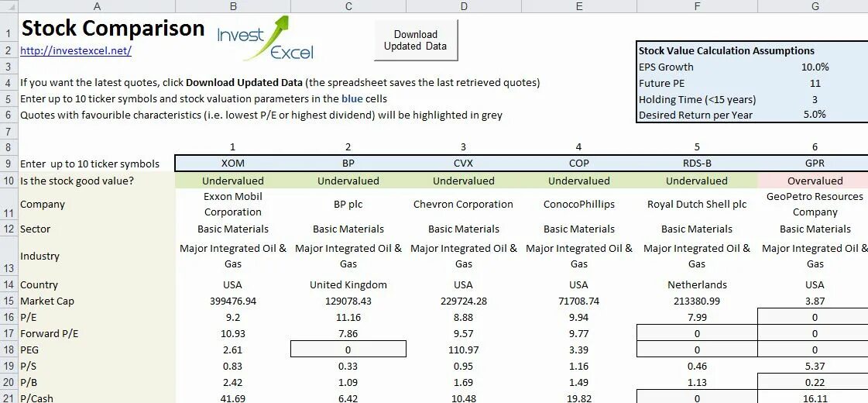Click the COP ticker symbol cell
The image size is (868, 403).
pos(579,164)
